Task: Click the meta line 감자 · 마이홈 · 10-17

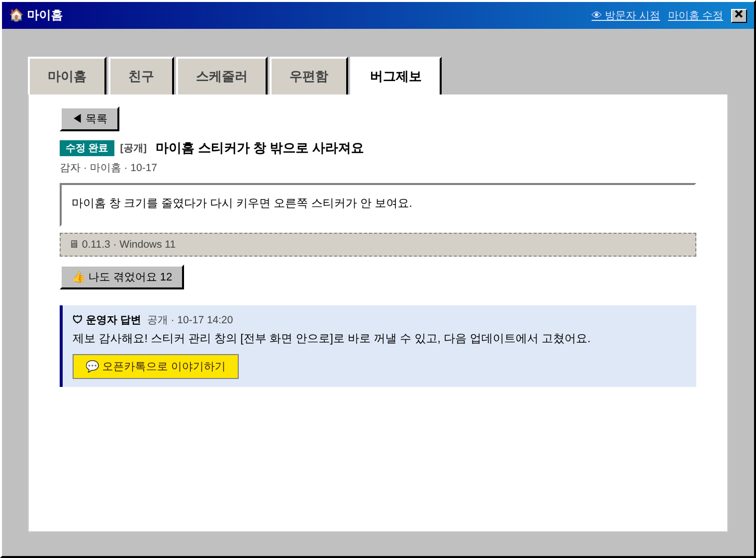Action: [x=108, y=168]
